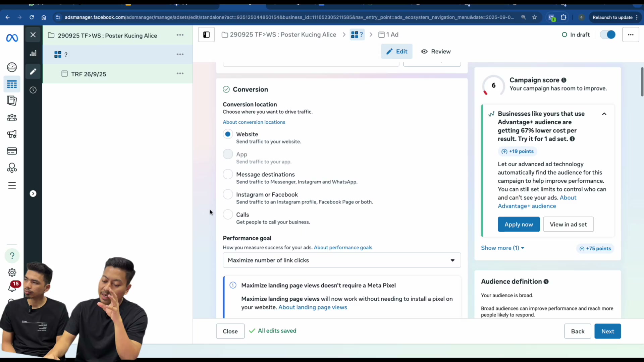Open the Billing card icon
Viewport: 644px width, 362px height.
point(12,151)
